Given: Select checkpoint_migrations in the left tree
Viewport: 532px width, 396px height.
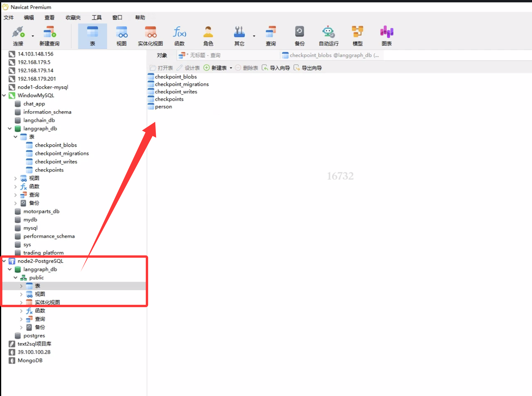Looking at the screenshot, I should coord(62,153).
